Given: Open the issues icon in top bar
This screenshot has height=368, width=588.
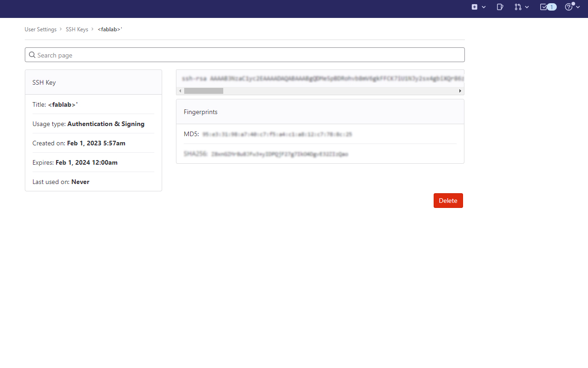Looking at the screenshot, I should tap(500, 7).
